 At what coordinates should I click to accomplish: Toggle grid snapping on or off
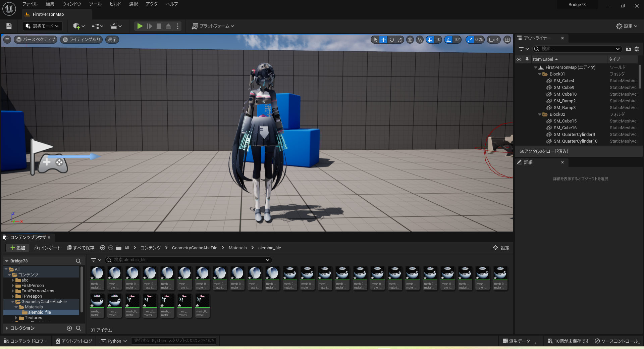pyautogui.click(x=431, y=40)
